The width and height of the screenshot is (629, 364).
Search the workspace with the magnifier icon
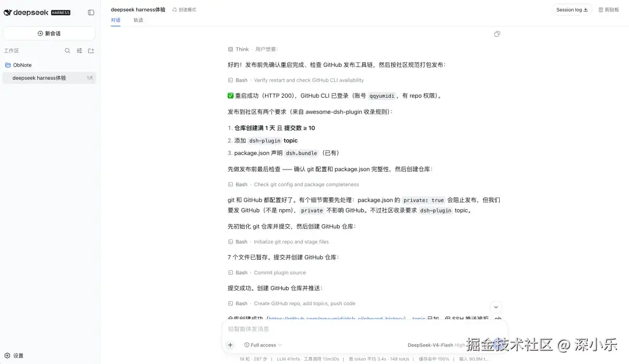click(x=68, y=51)
